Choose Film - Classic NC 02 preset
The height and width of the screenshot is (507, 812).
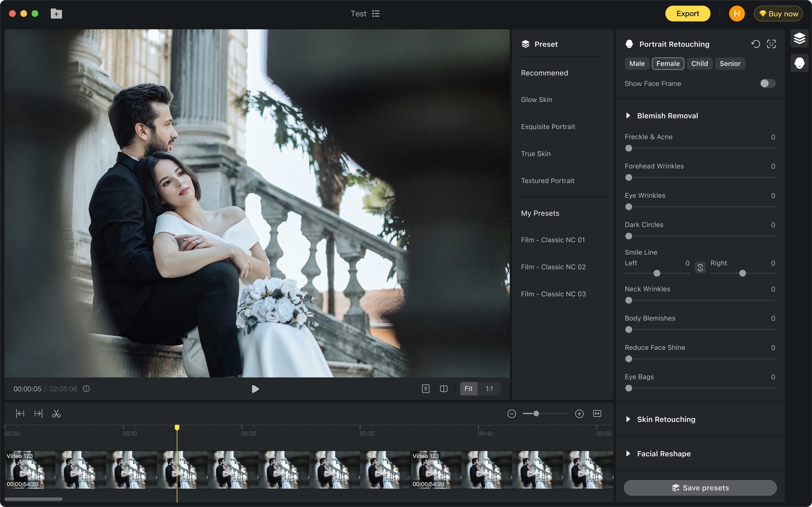pyautogui.click(x=553, y=267)
